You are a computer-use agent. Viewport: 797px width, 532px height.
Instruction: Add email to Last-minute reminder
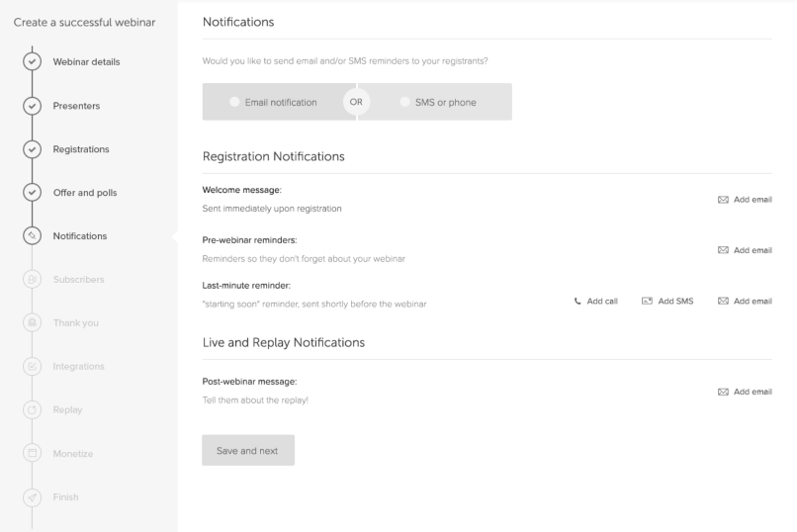pos(744,301)
